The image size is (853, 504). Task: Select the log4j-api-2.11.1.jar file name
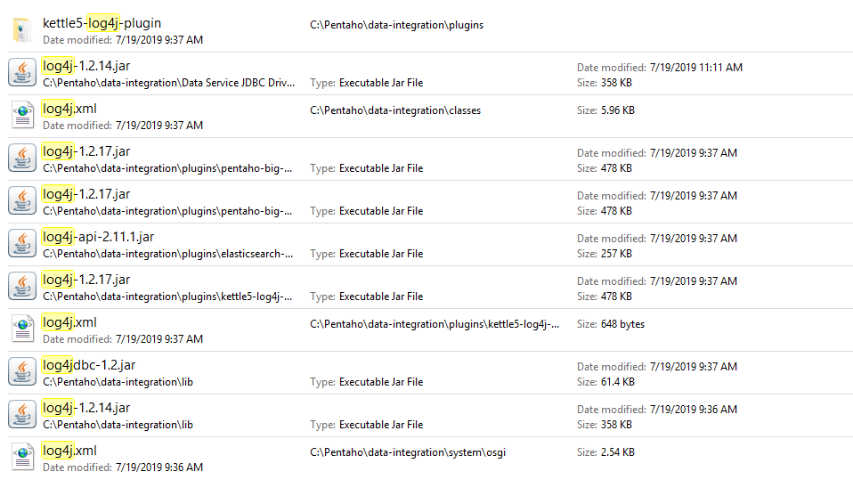[x=98, y=237]
